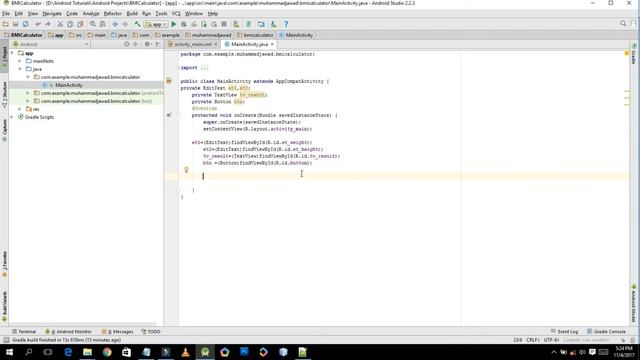Open the Navigate menu
Image resolution: width=640 pixels, height=360 pixels.
[52, 13]
